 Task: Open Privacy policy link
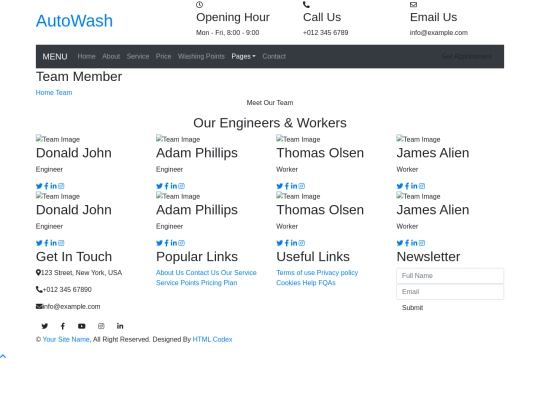coord(337,273)
